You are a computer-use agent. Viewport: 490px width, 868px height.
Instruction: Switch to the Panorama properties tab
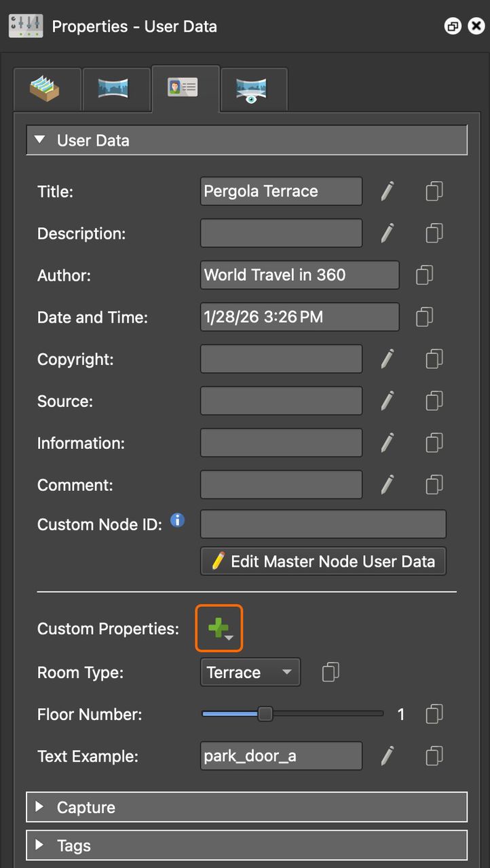[116, 89]
